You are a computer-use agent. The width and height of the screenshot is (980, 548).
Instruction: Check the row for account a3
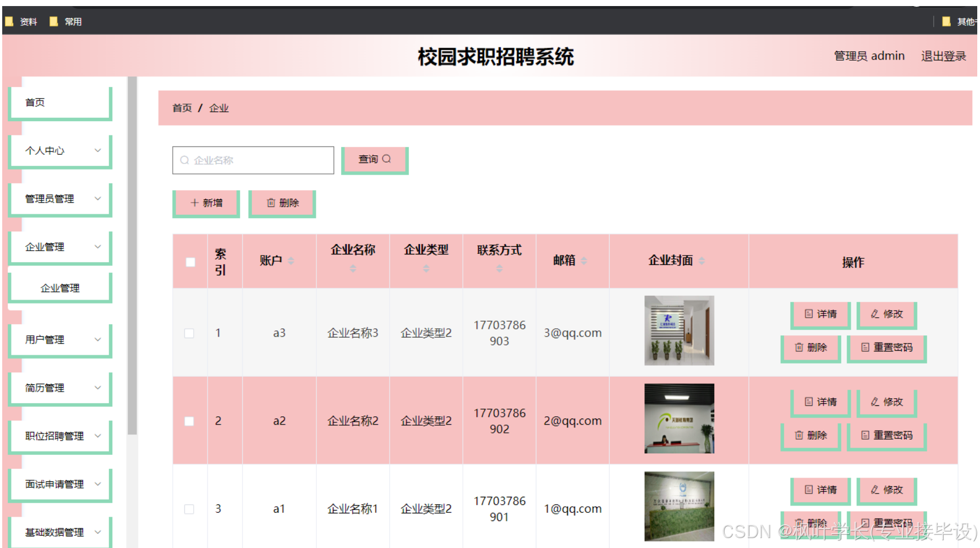[x=189, y=333]
